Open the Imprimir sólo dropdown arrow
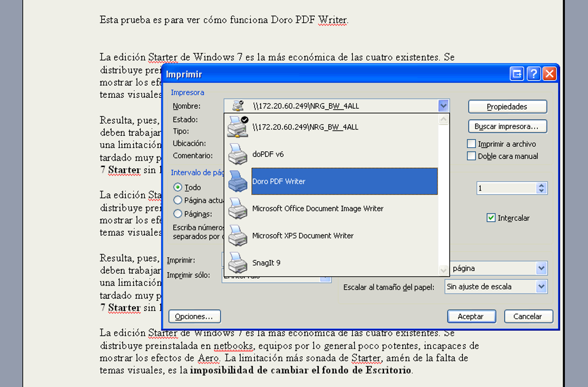 (x=325, y=278)
